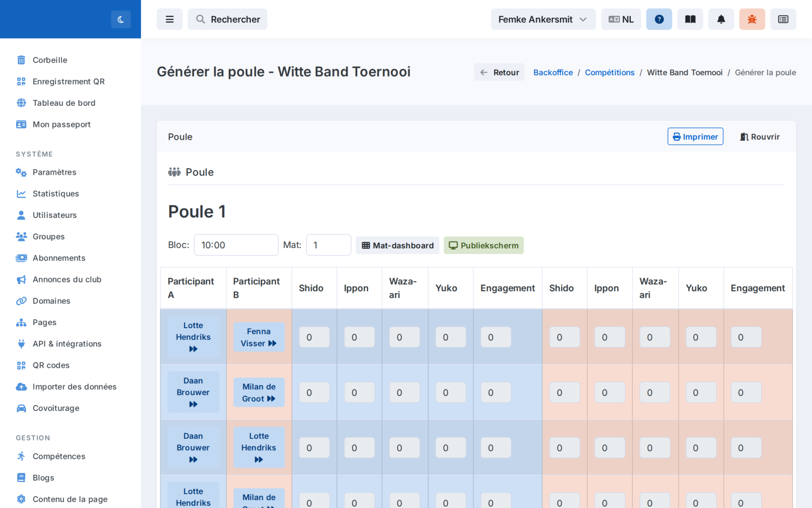Select Fenna Visser as winner

click(259, 337)
